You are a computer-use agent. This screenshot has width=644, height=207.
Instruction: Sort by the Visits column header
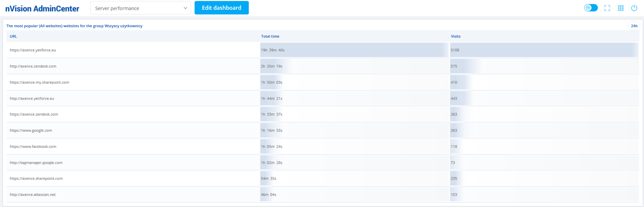455,36
